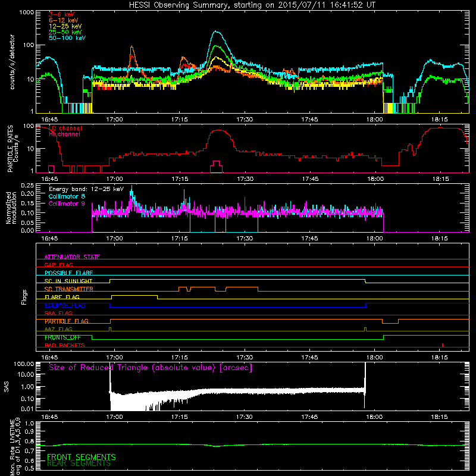Click the SC TRANSMITTER flag label
Image resolution: width=476 pixels, height=476 pixels.
[69, 289]
